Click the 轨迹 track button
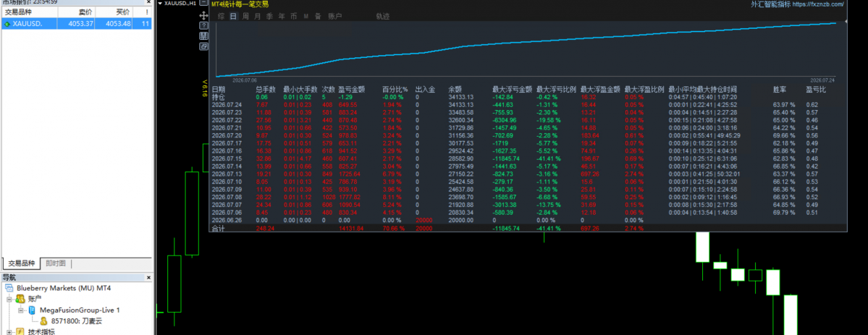This screenshot has width=868, height=335. [x=382, y=16]
